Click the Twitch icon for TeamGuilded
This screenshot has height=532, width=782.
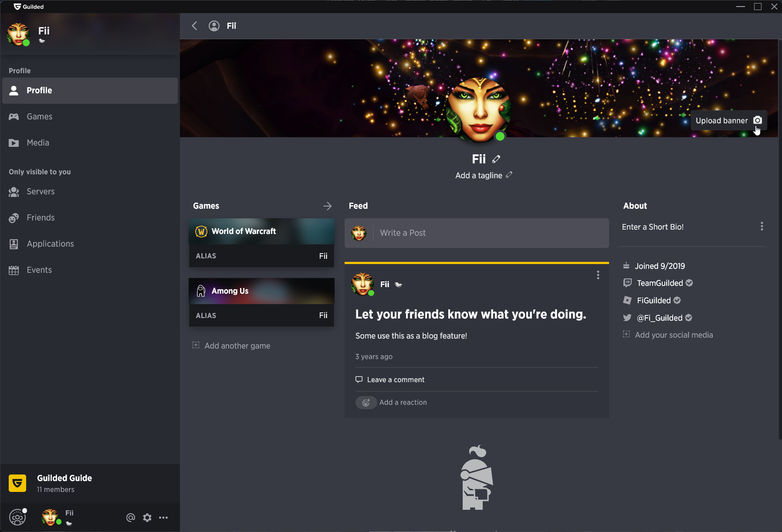click(x=627, y=283)
